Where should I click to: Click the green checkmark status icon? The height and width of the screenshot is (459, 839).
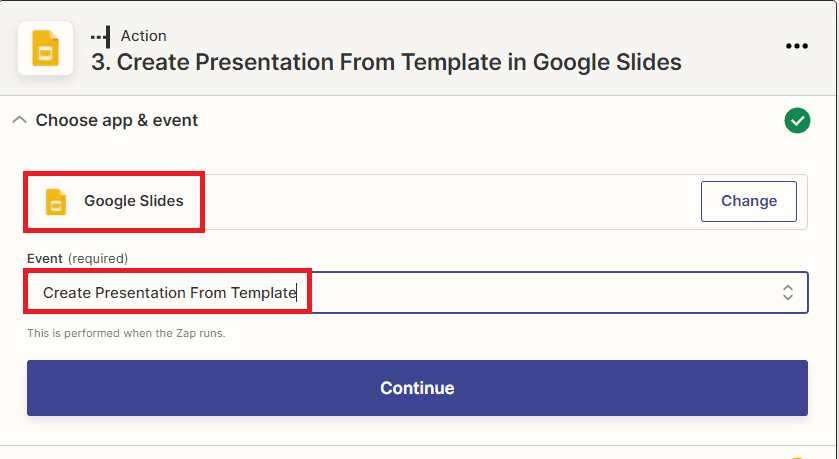(797, 121)
